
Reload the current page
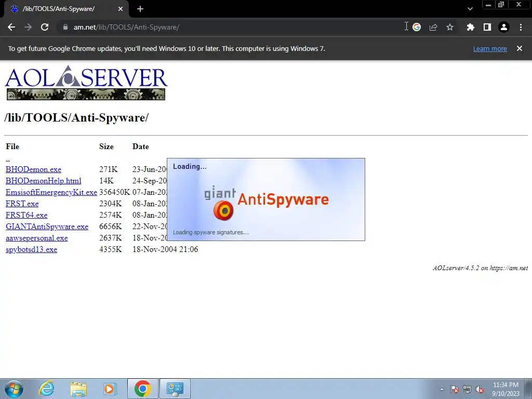coord(45,27)
